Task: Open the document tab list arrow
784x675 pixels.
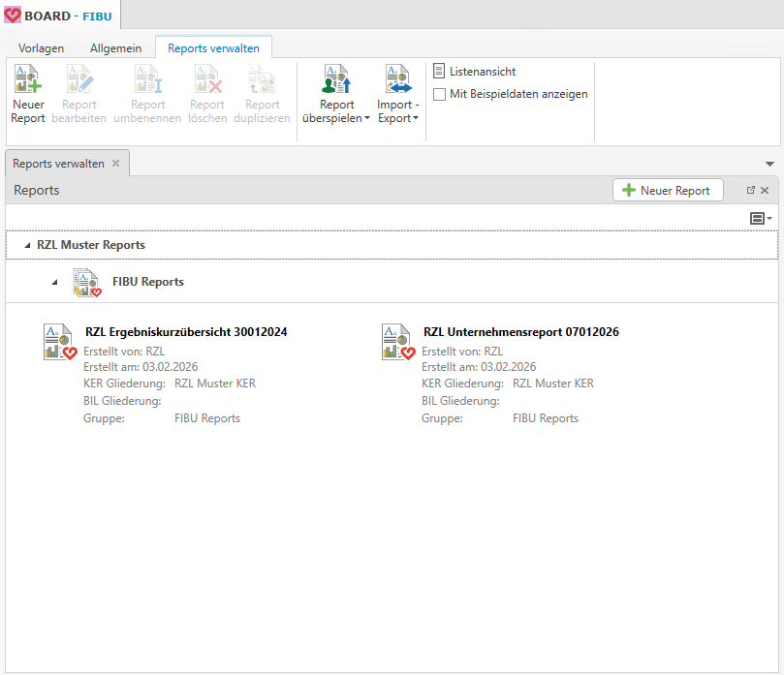Action: click(769, 165)
